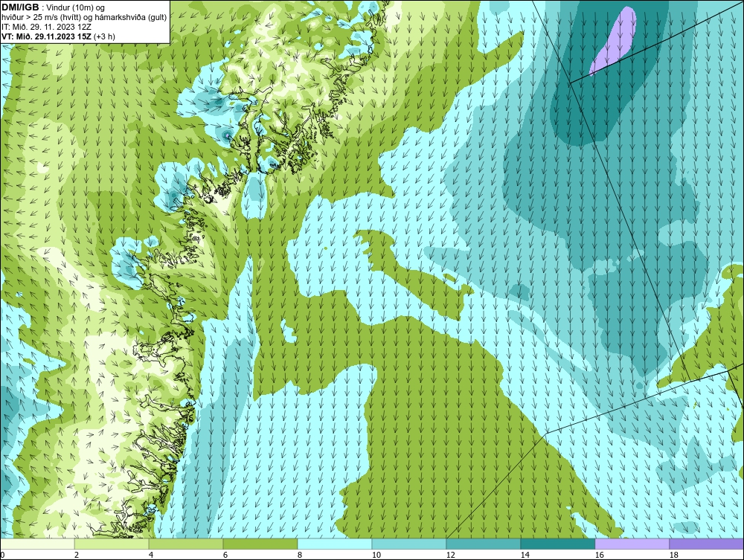Click the 16–18 m/s lavender legend swatch
This screenshot has width=744, height=560.
point(632,544)
